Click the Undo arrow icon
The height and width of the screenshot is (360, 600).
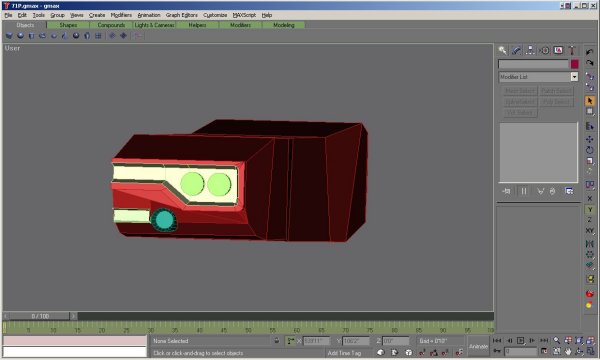[590, 52]
